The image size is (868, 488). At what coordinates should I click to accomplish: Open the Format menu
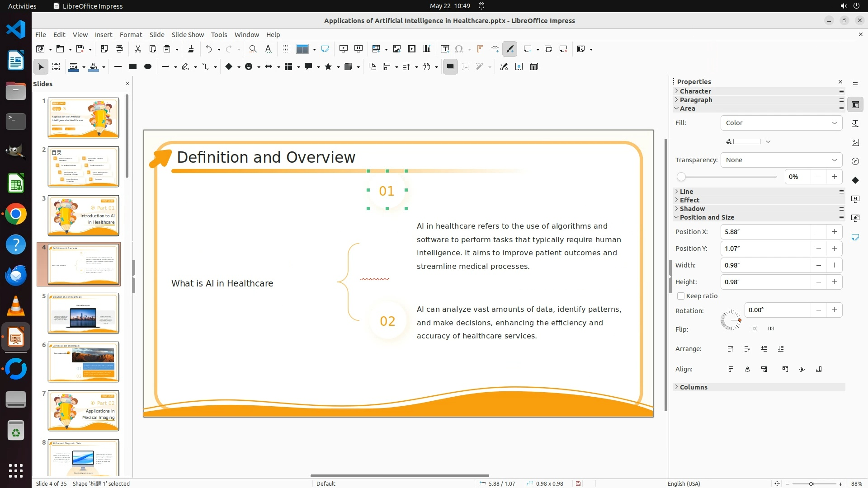click(x=131, y=34)
